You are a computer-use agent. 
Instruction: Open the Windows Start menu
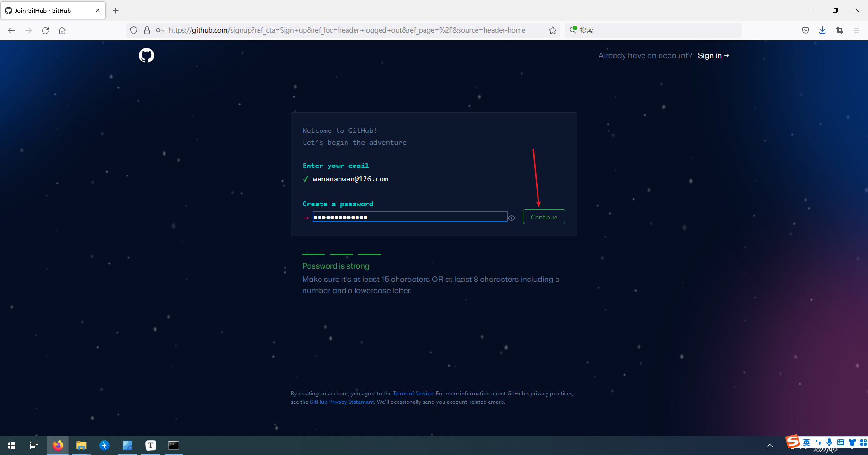click(x=11, y=445)
